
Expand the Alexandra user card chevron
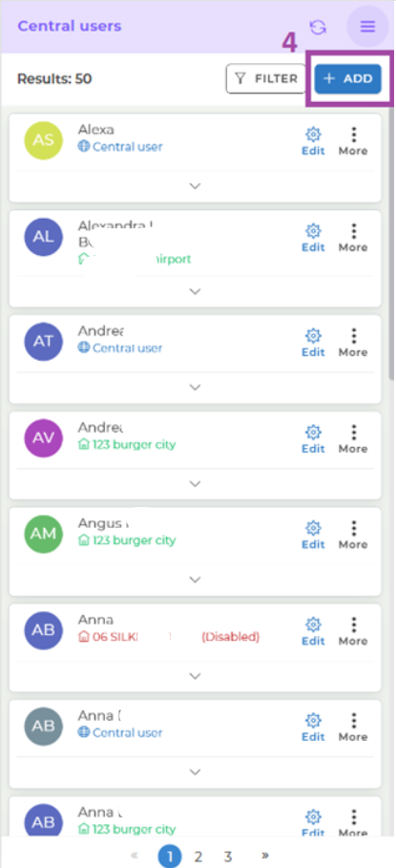click(195, 291)
